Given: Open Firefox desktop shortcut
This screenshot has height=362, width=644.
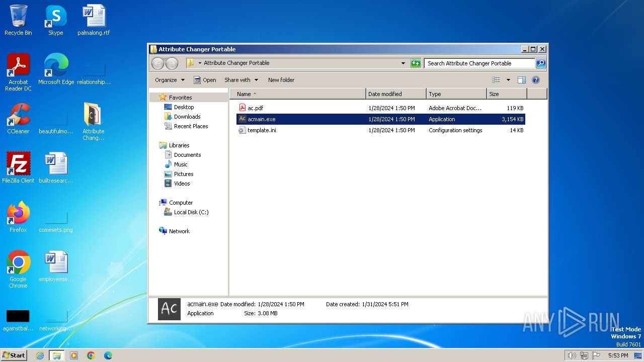Looking at the screenshot, I should coord(18,217).
